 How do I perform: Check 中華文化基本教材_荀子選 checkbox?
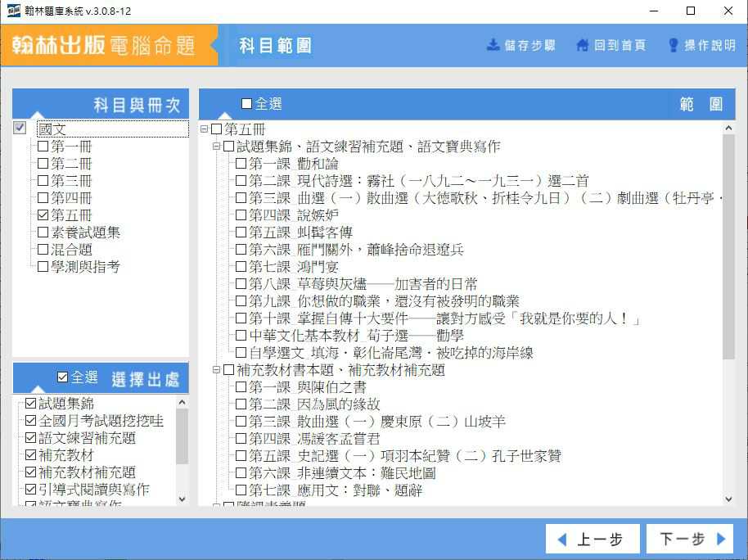241,335
